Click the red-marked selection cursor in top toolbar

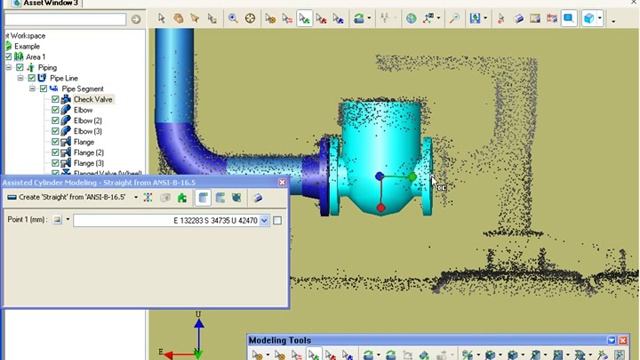[321, 18]
